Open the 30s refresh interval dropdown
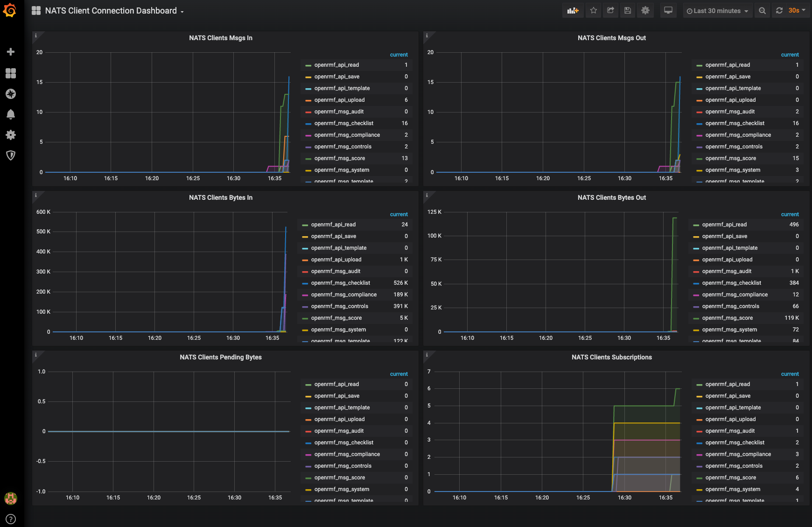 pos(797,11)
